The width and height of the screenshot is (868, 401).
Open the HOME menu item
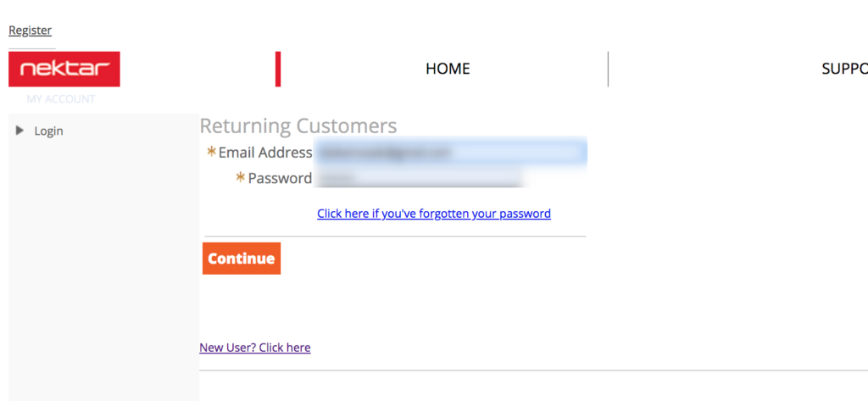[x=448, y=69]
